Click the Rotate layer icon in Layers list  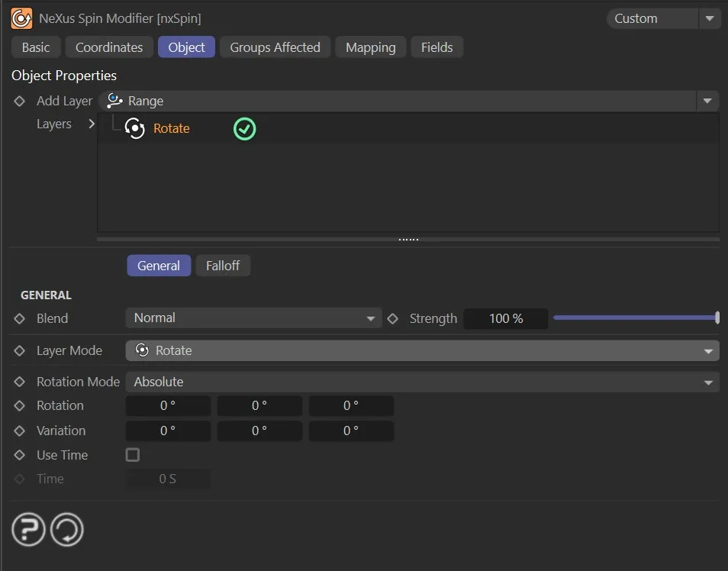[134, 129]
